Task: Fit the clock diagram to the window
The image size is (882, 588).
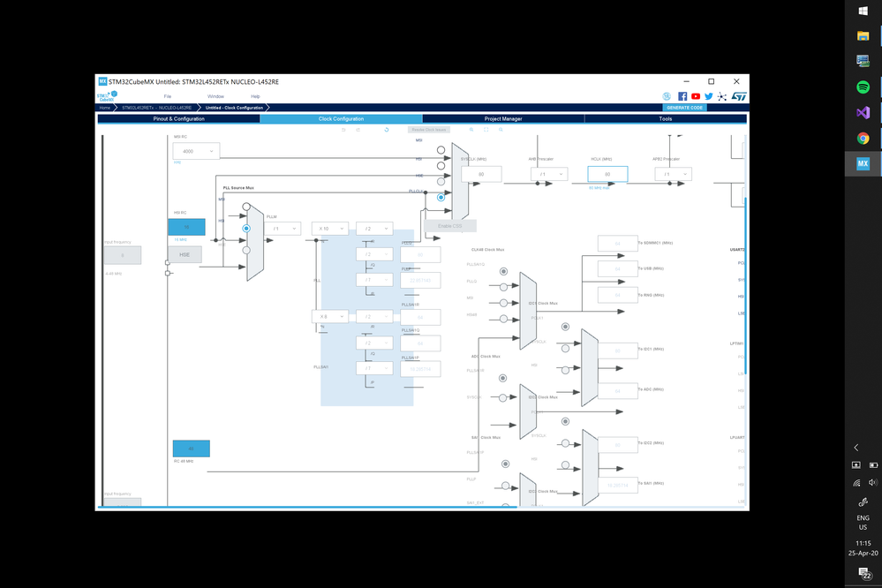Action: coord(486,130)
